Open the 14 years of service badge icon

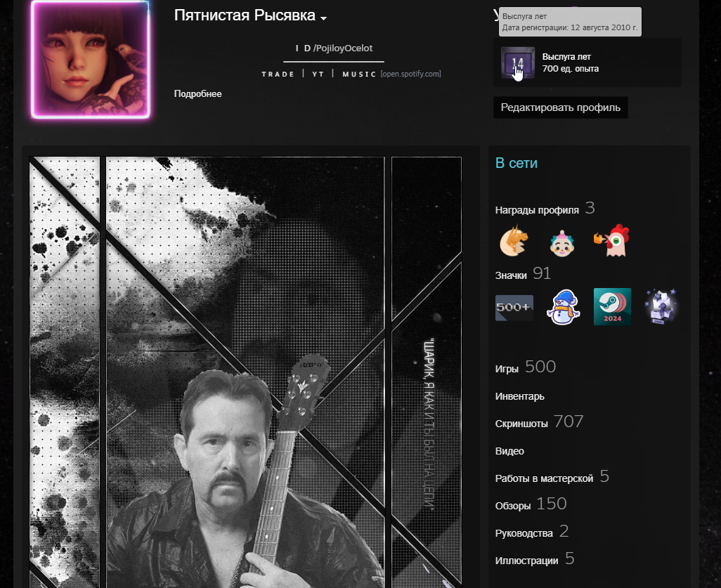518,63
